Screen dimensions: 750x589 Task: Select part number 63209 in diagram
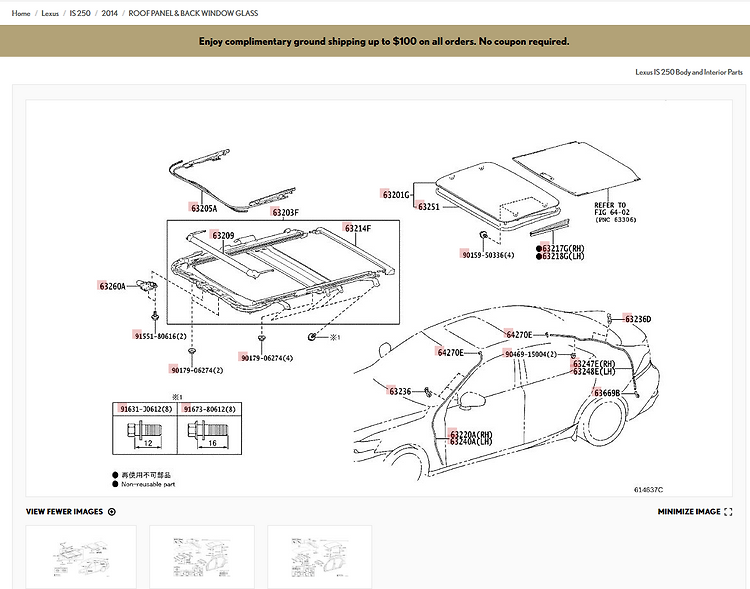222,235
